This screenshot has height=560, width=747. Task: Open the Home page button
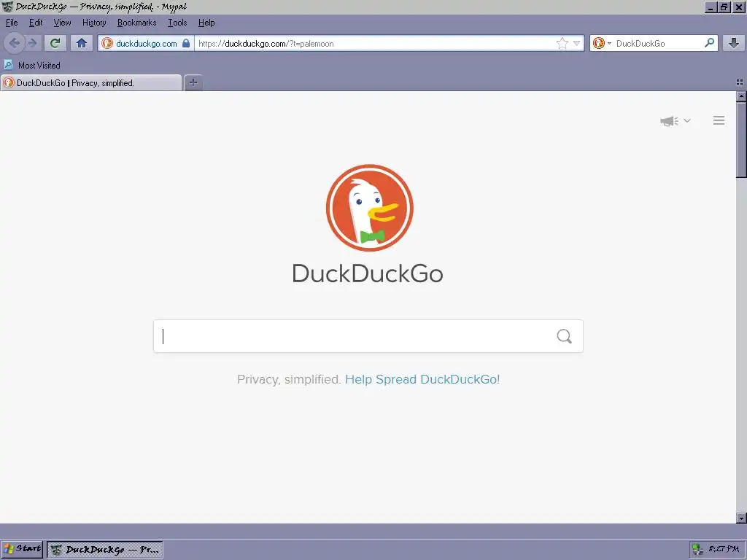pyautogui.click(x=82, y=43)
